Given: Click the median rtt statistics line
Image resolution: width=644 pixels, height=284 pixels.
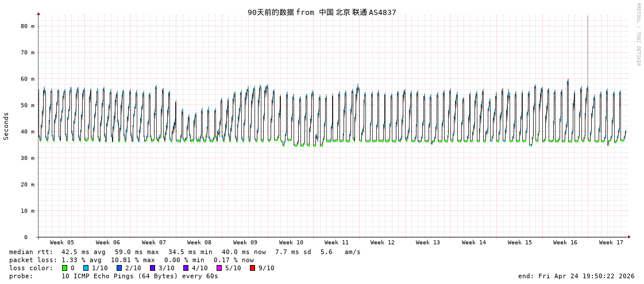Looking at the screenshot, I should (x=185, y=252).
